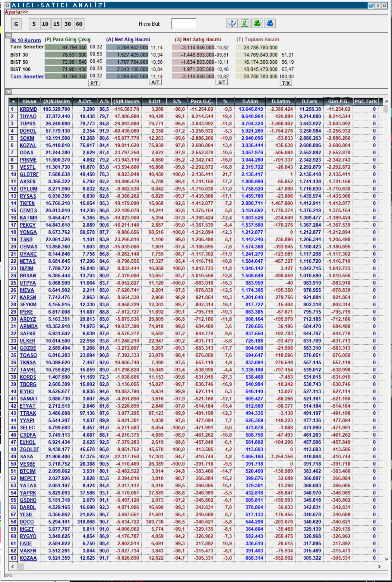392x582 pixels.
Task: Open the VESTL stock link
Action: tap(28, 167)
